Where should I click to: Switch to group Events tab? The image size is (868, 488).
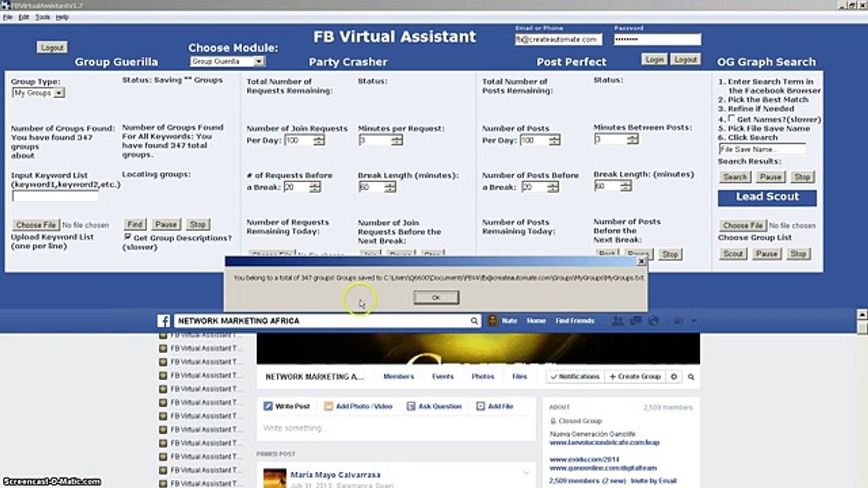(443, 376)
